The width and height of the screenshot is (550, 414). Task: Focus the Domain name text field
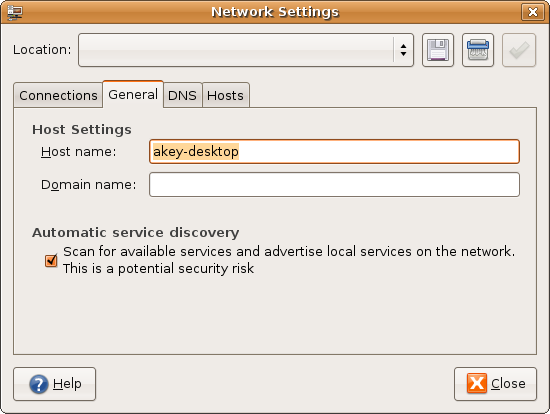click(334, 185)
